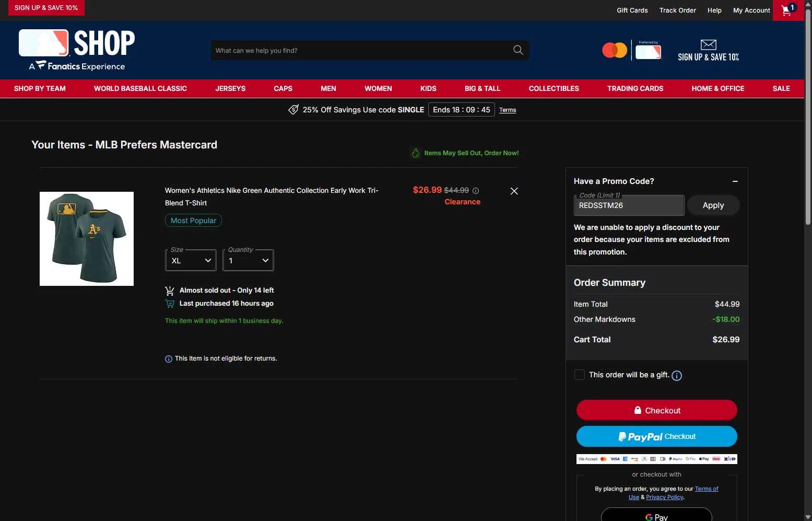The height and width of the screenshot is (521, 812).
Task: Apply the promo code
Action: click(713, 205)
